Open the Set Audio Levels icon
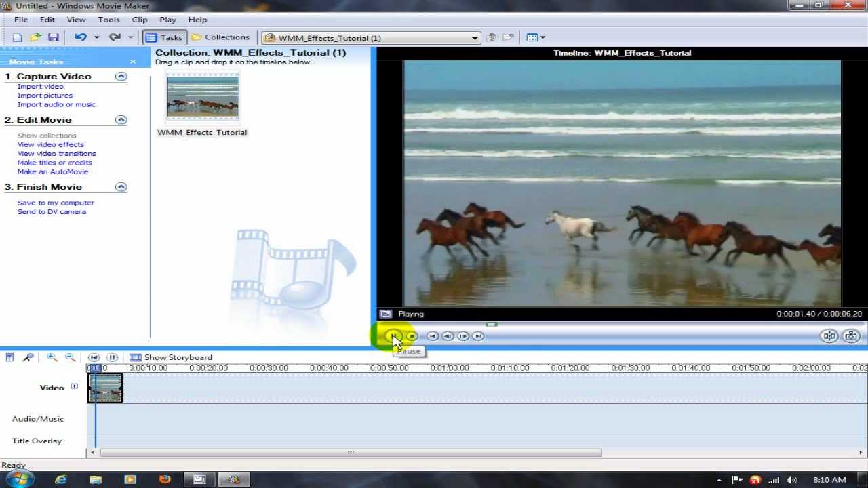The height and width of the screenshot is (488, 868). [x=10, y=357]
